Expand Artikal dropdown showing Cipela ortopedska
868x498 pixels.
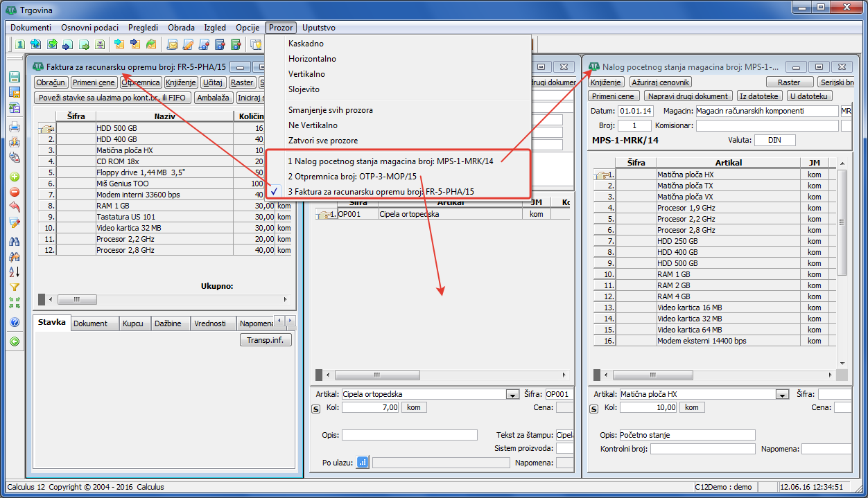[512, 395]
